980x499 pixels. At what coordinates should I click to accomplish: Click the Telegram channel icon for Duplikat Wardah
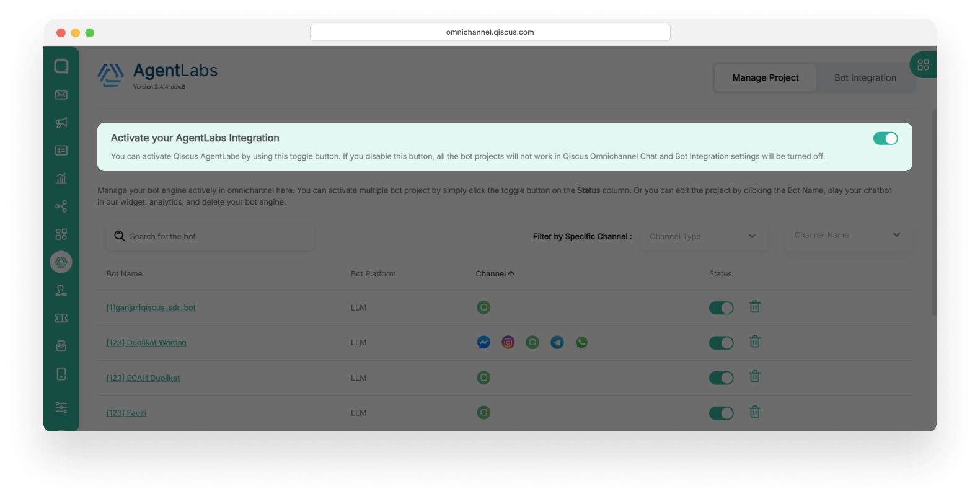tap(557, 342)
